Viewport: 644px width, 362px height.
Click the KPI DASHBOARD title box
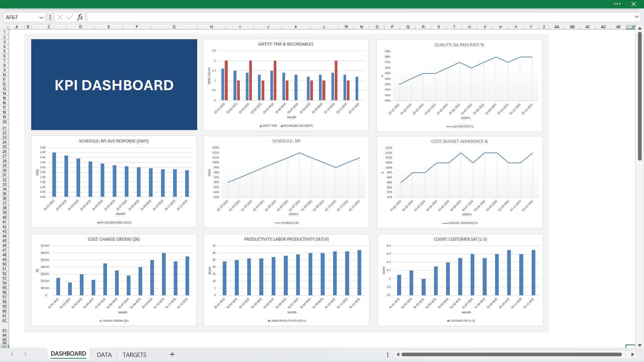(x=114, y=85)
